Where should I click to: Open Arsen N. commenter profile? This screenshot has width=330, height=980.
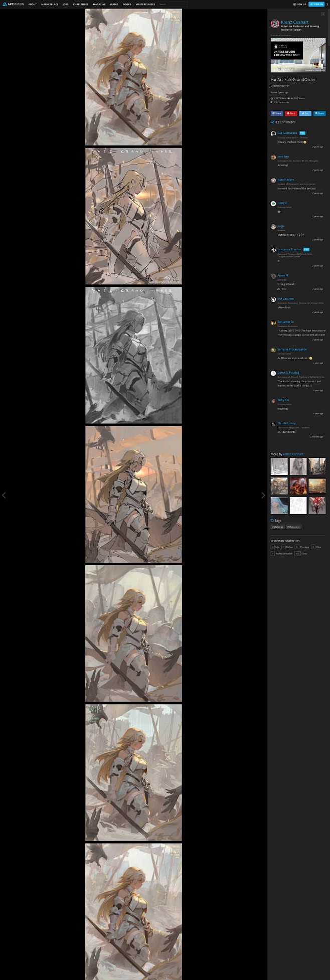point(283,275)
